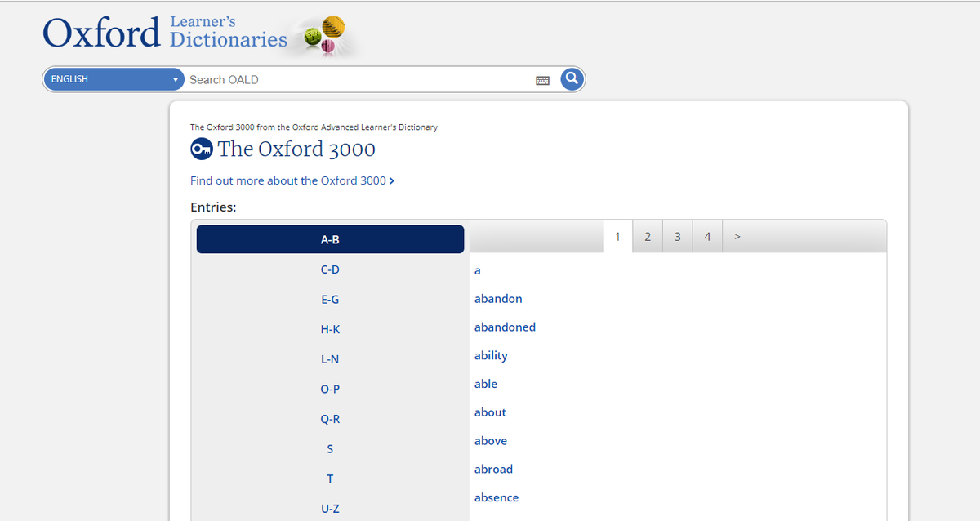980x521 pixels.
Task: Select the L-N entries tab
Action: click(330, 359)
